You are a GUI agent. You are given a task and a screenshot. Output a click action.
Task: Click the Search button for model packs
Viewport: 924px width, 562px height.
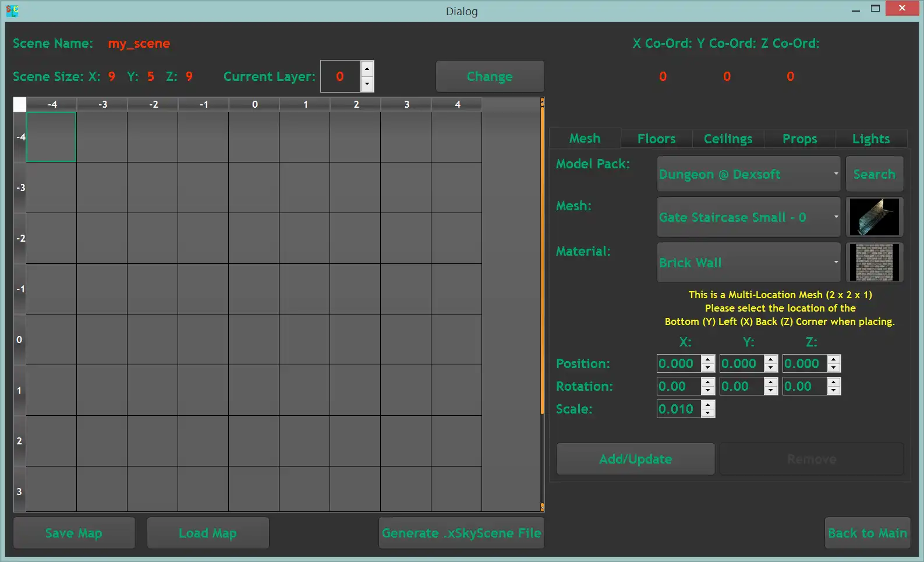(x=875, y=174)
